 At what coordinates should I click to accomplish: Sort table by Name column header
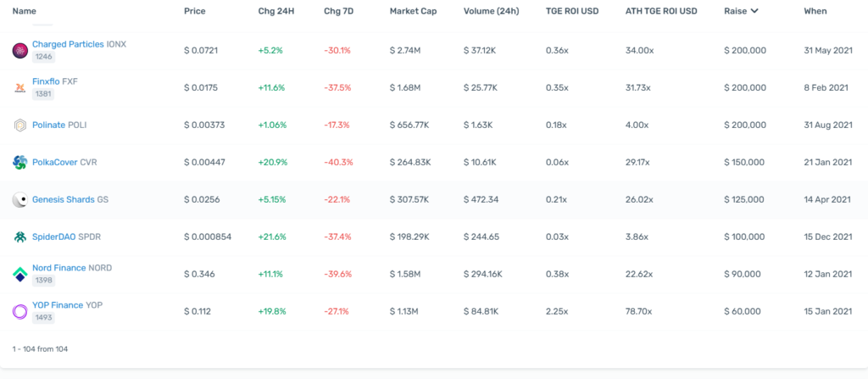coord(23,11)
